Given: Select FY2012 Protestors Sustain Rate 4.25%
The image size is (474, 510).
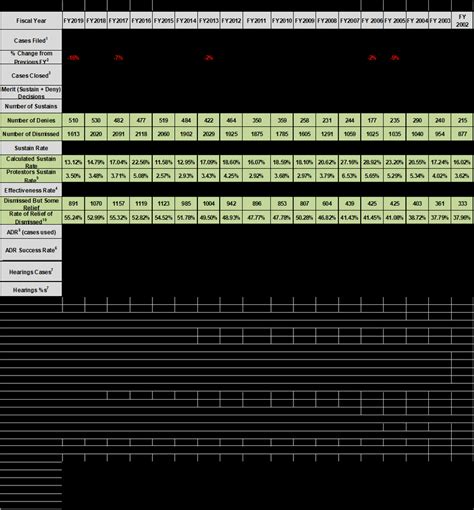Looking at the screenshot, I should (231, 176).
